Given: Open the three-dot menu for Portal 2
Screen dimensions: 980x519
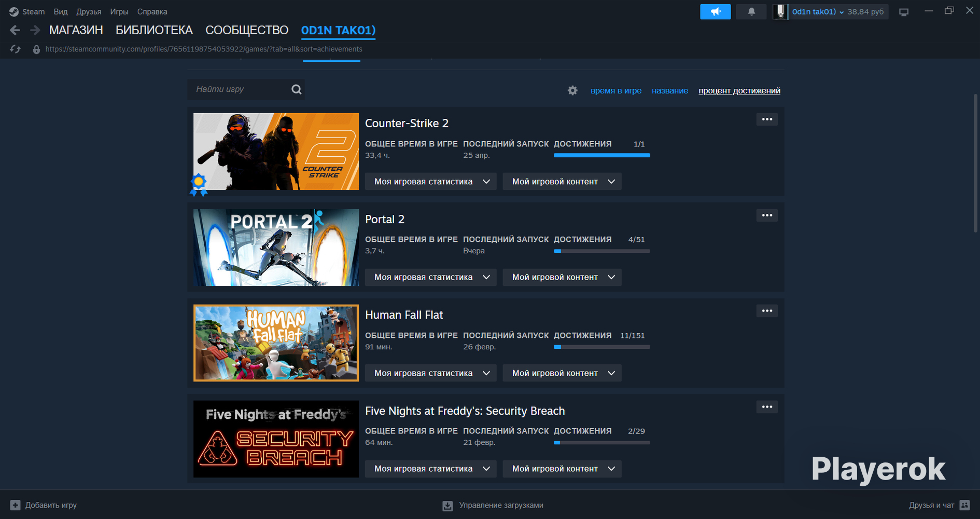Looking at the screenshot, I should [767, 215].
